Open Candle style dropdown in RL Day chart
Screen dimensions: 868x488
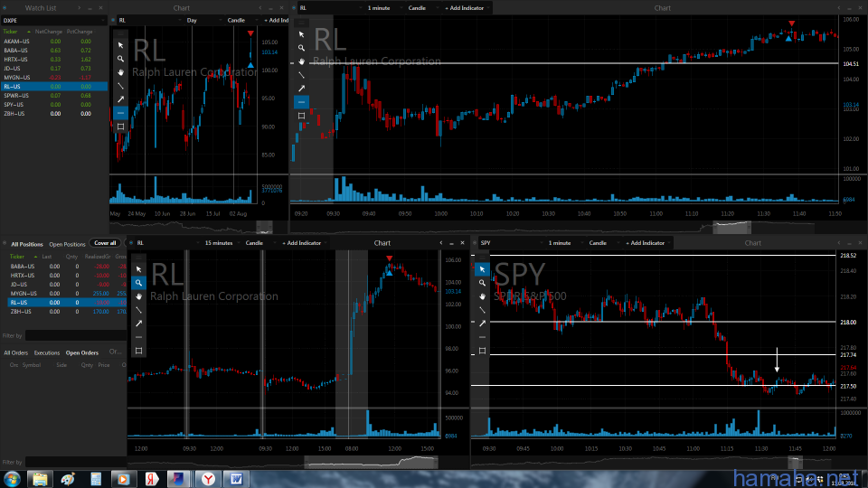tap(242, 21)
